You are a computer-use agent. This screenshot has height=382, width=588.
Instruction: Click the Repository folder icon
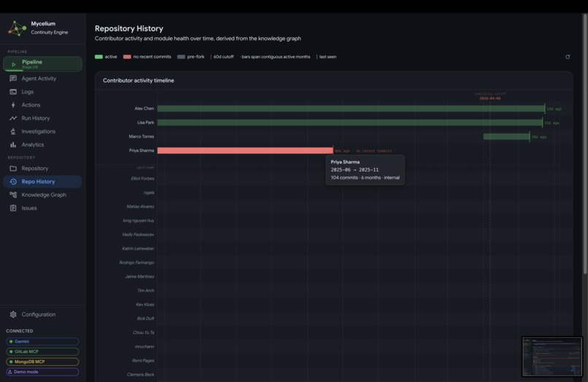(13, 168)
